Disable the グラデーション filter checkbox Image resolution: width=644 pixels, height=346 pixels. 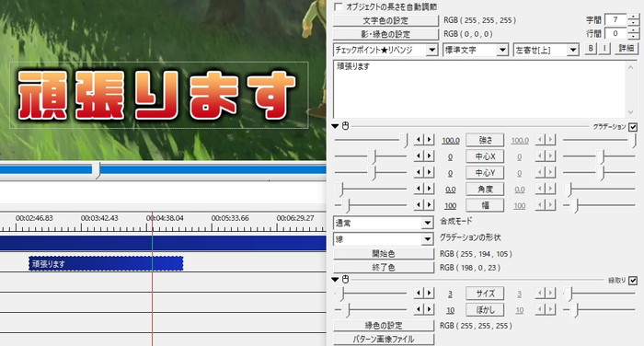(x=633, y=127)
